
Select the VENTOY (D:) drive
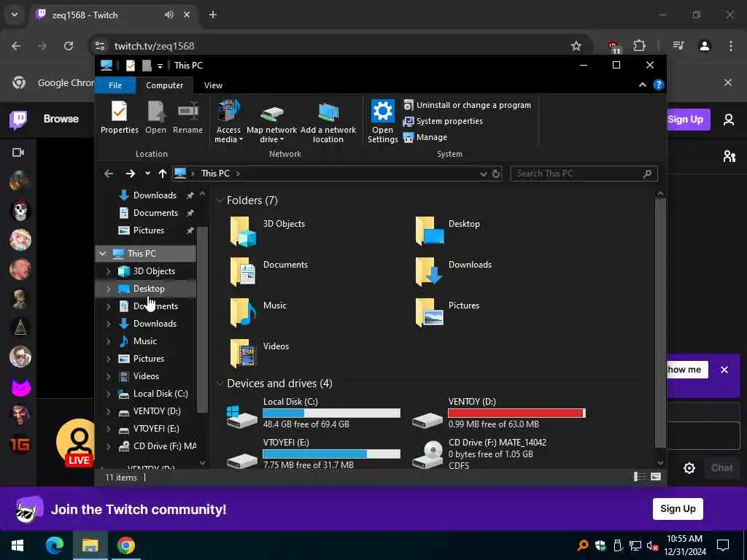click(x=499, y=413)
